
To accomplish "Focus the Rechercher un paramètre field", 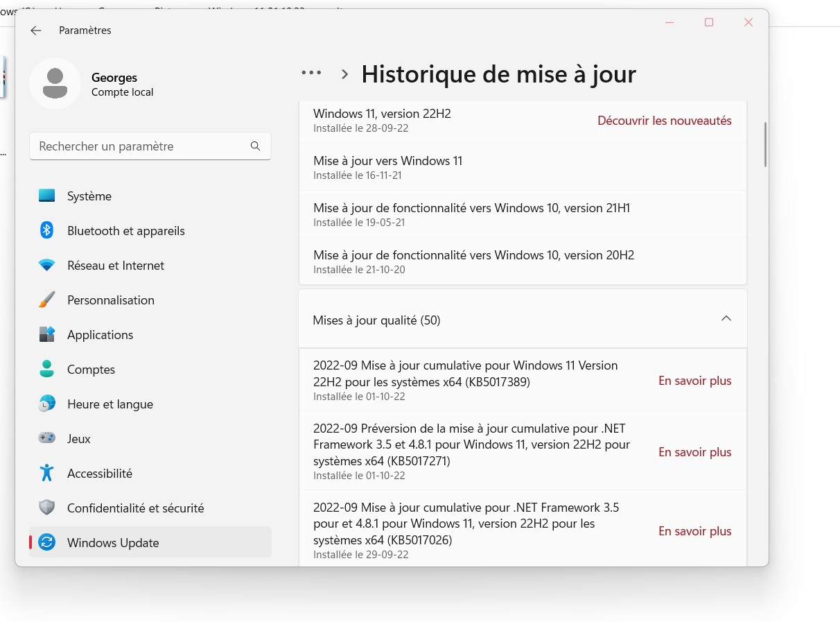I will click(150, 146).
